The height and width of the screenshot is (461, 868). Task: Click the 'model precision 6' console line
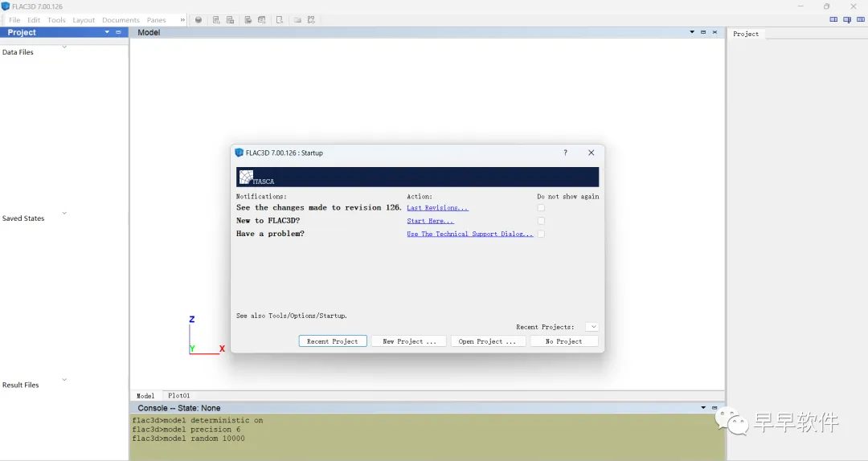[186, 430]
